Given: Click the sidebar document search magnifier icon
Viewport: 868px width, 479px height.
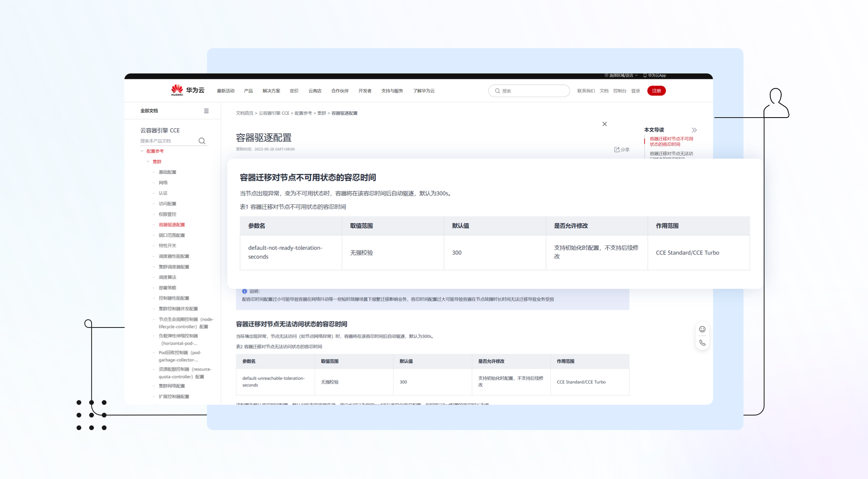Looking at the screenshot, I should (202, 141).
